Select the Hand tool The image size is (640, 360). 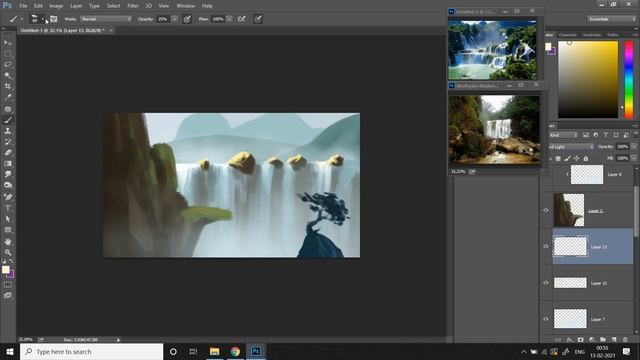(8, 242)
